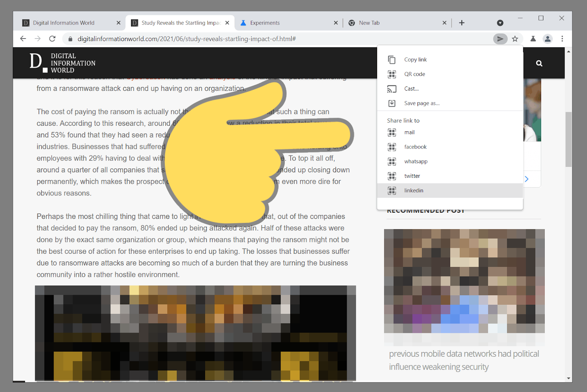Open a new tab with the plus button
The height and width of the screenshot is (392, 587).
[462, 22]
